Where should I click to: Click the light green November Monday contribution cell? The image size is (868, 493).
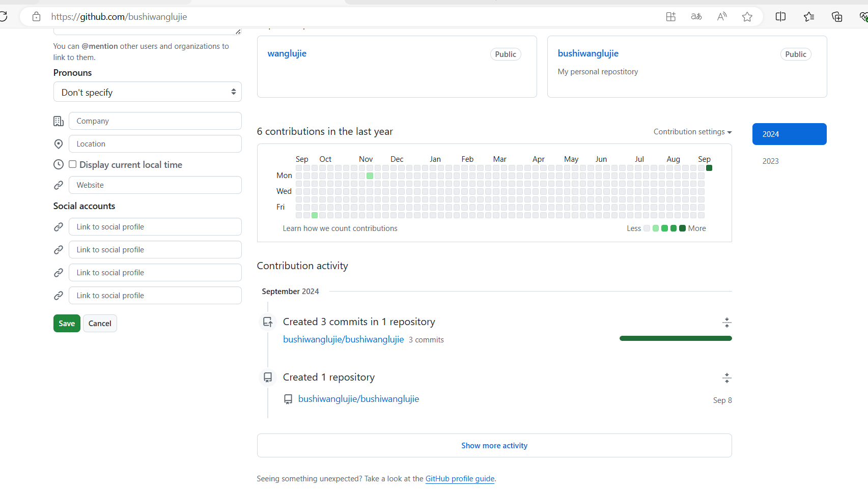coord(370,176)
